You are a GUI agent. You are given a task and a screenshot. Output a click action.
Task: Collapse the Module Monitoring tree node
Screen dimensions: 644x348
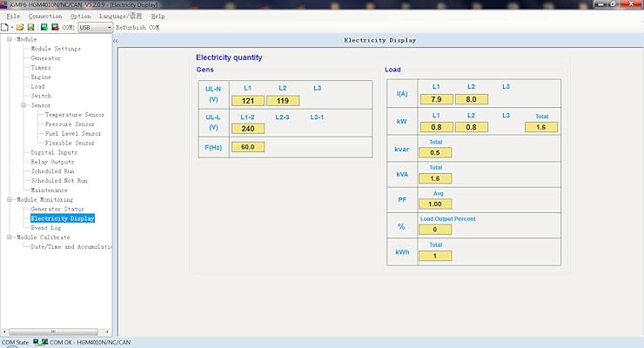[x=9, y=200]
